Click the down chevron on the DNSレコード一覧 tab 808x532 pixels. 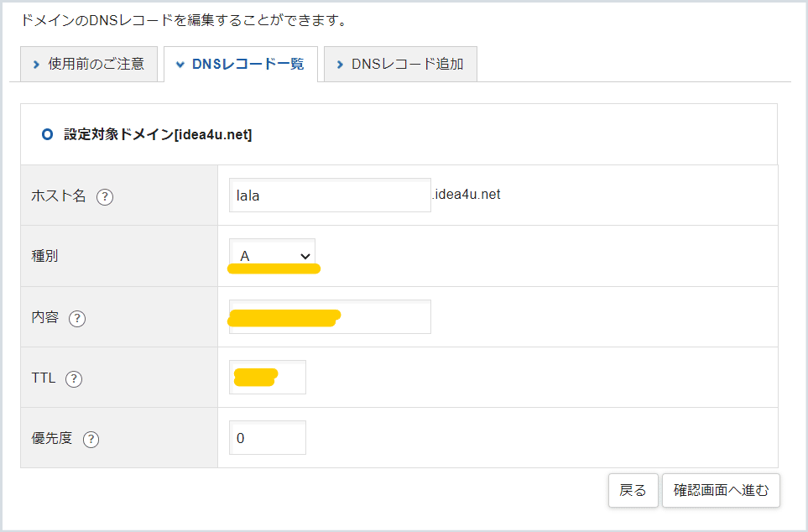(x=180, y=63)
